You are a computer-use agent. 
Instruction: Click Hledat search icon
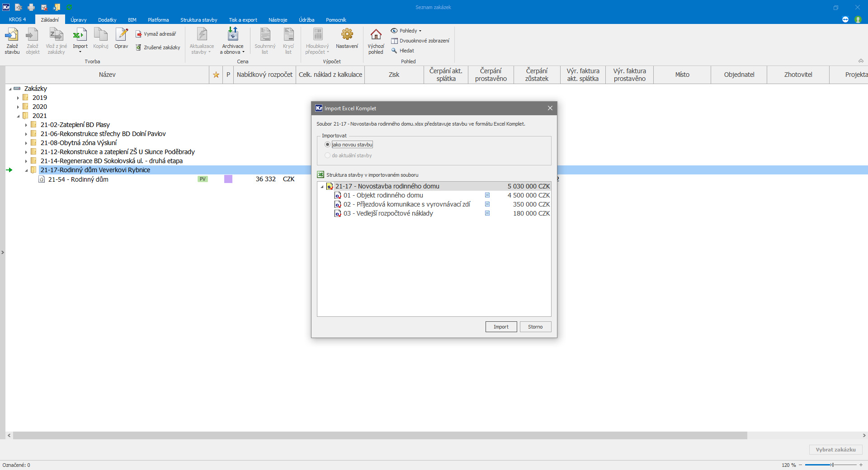point(394,51)
